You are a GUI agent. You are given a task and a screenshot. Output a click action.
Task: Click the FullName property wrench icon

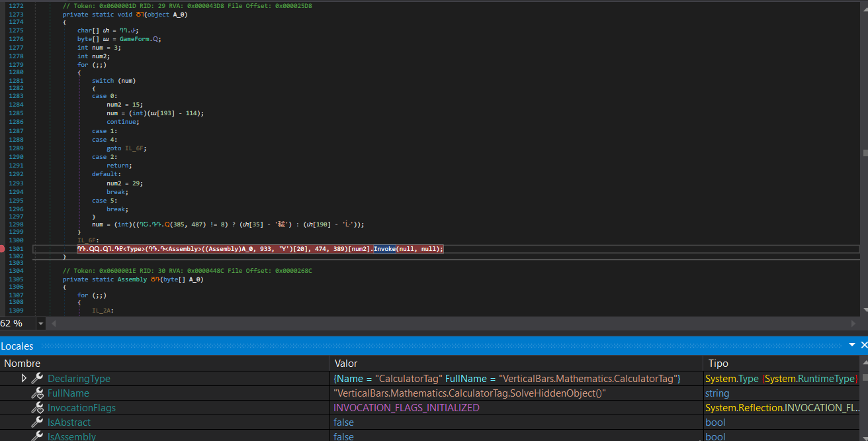38,393
